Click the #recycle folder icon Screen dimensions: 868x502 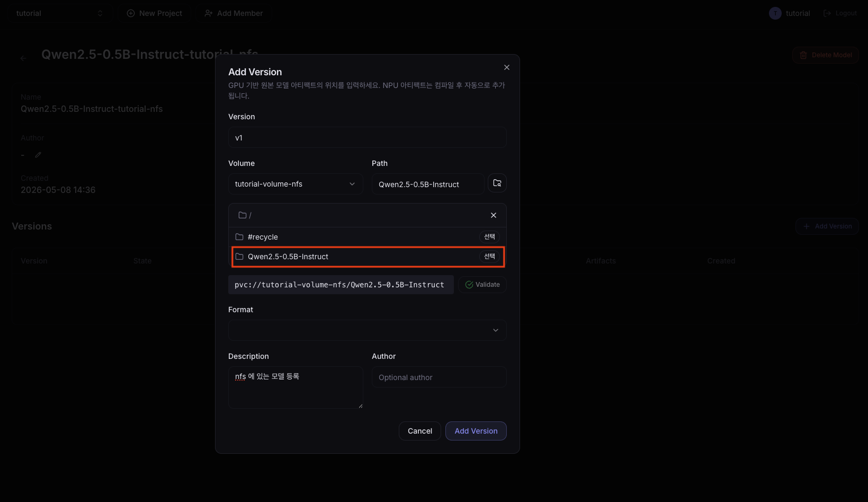point(239,237)
